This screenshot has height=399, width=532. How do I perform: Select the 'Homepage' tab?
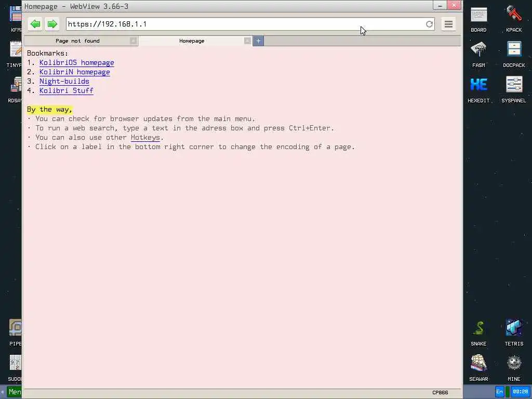pyautogui.click(x=192, y=41)
